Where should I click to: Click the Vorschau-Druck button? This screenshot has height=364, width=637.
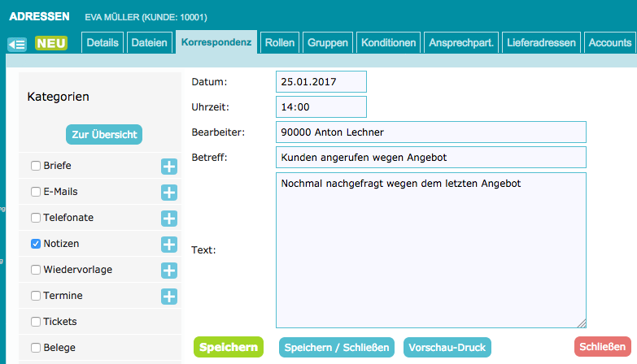[447, 348]
